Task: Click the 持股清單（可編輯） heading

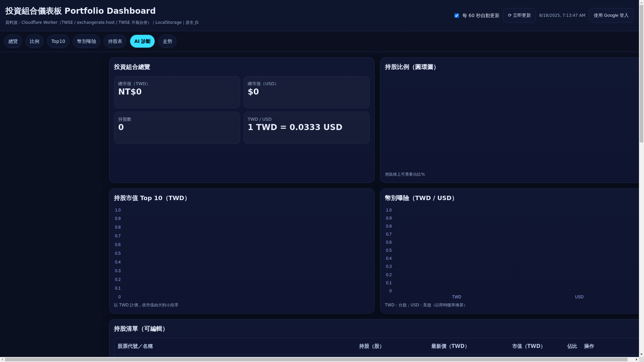Action: [140, 329]
